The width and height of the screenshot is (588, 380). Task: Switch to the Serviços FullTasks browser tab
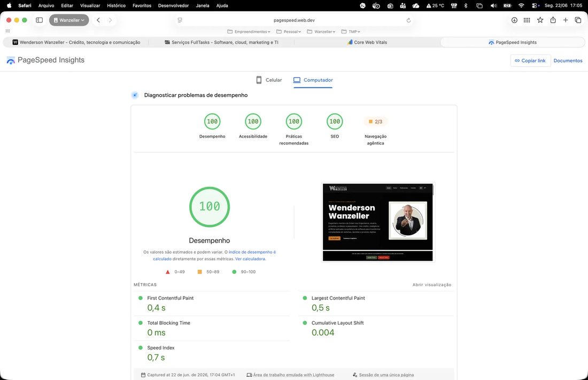221,42
